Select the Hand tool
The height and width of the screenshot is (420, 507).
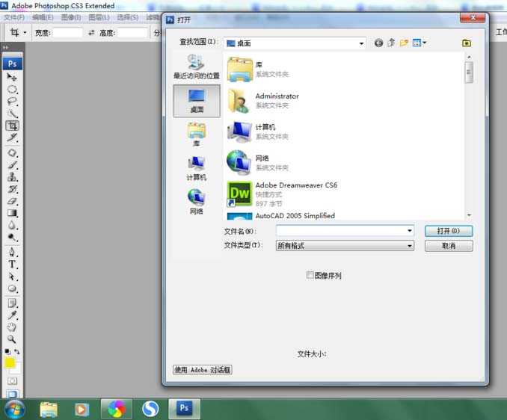[12, 327]
